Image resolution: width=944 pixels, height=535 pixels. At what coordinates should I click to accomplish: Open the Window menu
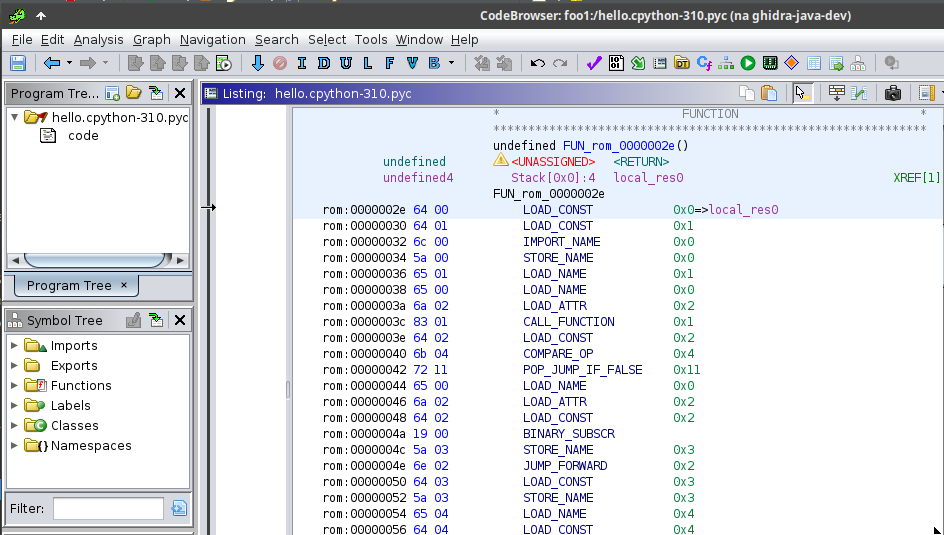coord(419,40)
